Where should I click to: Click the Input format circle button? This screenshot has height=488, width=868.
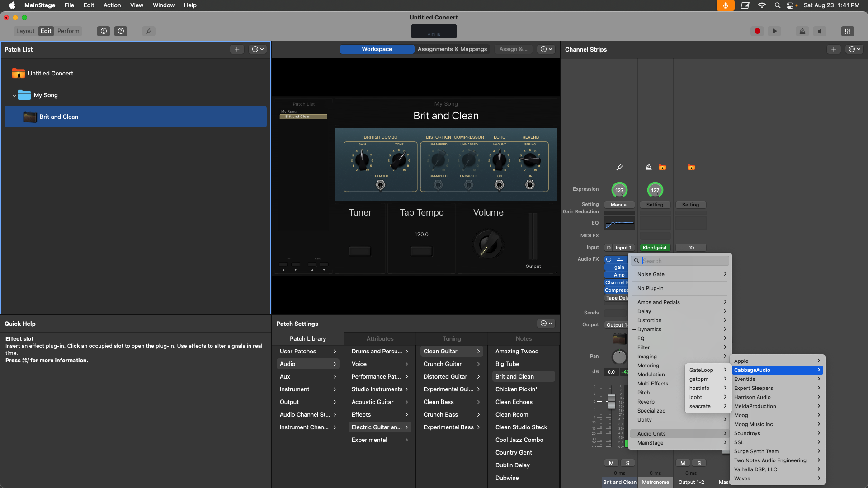(x=609, y=248)
